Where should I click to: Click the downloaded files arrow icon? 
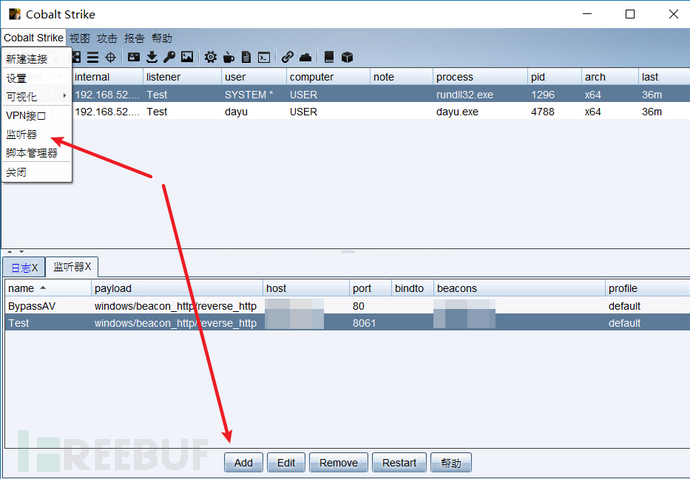tap(152, 57)
